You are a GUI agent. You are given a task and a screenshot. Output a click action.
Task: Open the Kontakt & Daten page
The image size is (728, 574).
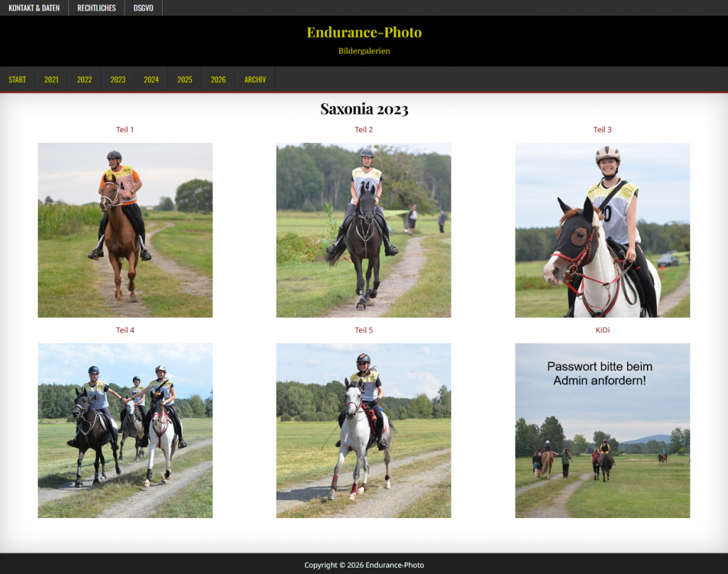(34, 8)
